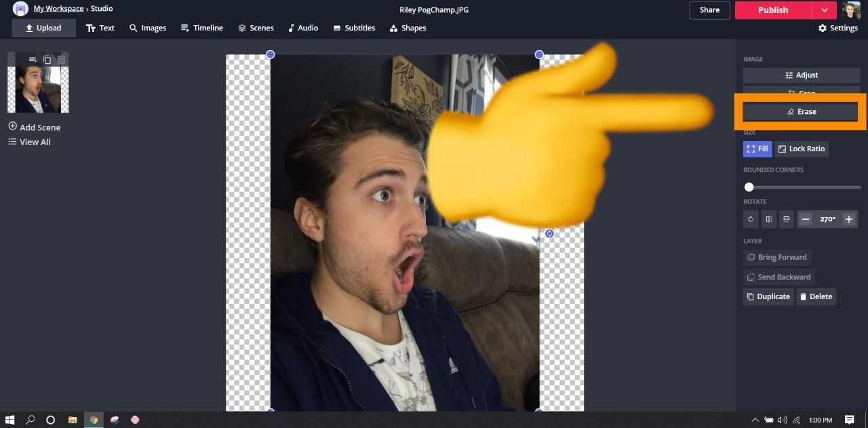The width and height of the screenshot is (868, 428).
Task: Expand the Publish dropdown arrow
Action: coord(824,10)
